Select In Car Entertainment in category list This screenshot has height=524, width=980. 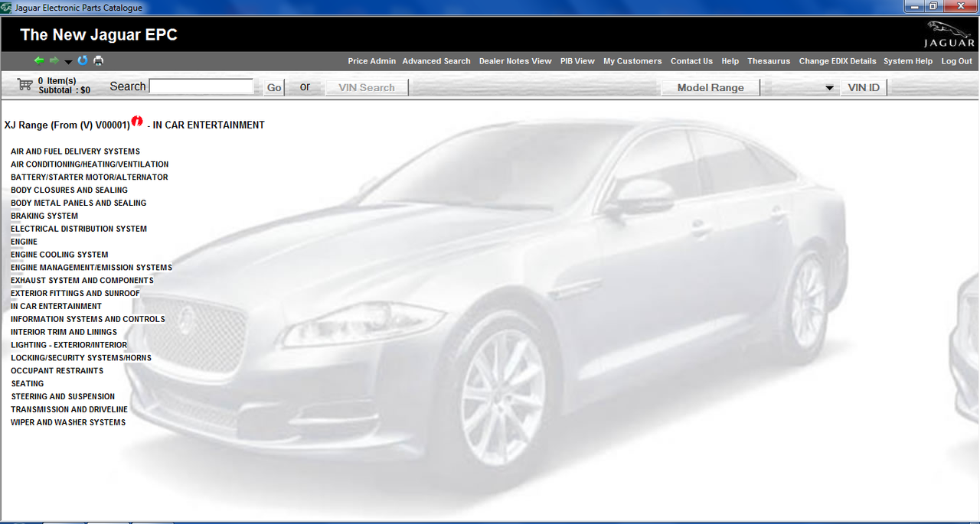point(56,307)
